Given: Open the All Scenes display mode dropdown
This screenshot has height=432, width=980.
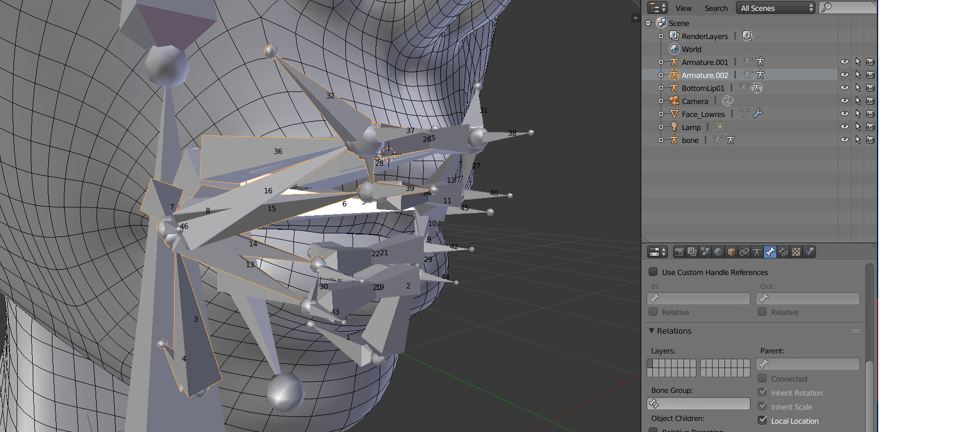Looking at the screenshot, I should [775, 8].
